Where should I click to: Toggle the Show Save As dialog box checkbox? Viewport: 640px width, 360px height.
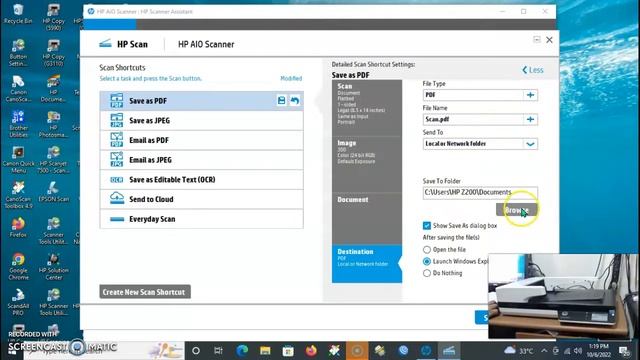click(x=427, y=226)
